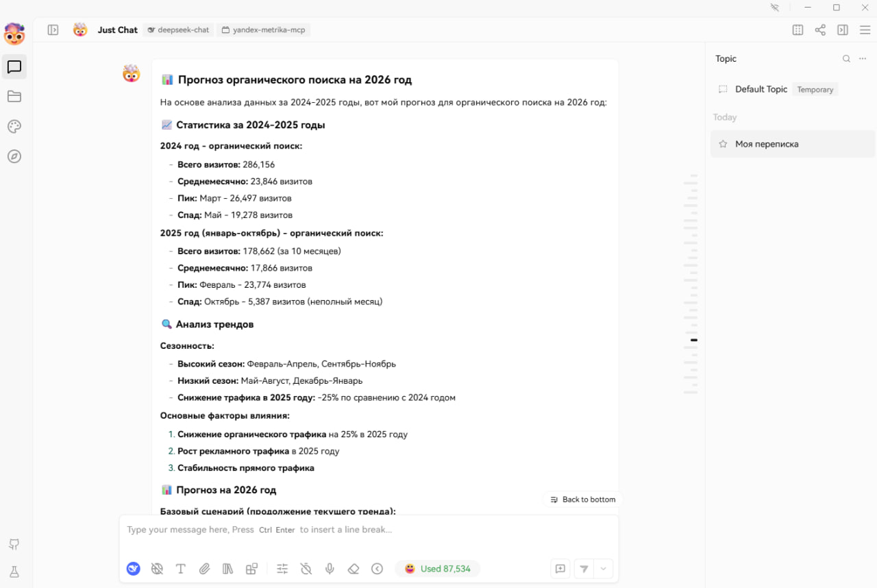Viewport: 877px width, 588px height.
Task: Open the deepseek-chat model selector
Action: [x=178, y=30]
